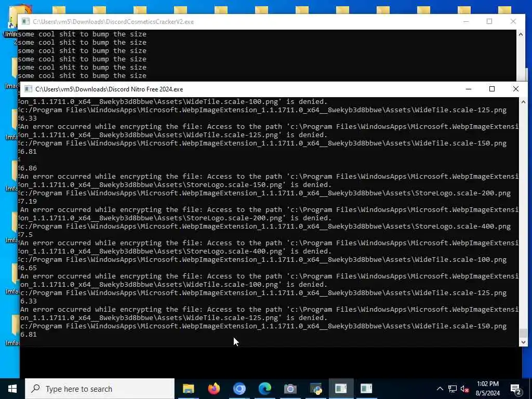
Task: Open the DiscordCosmeticsCrackerV2 window system menu icon
Action: pos(26,22)
